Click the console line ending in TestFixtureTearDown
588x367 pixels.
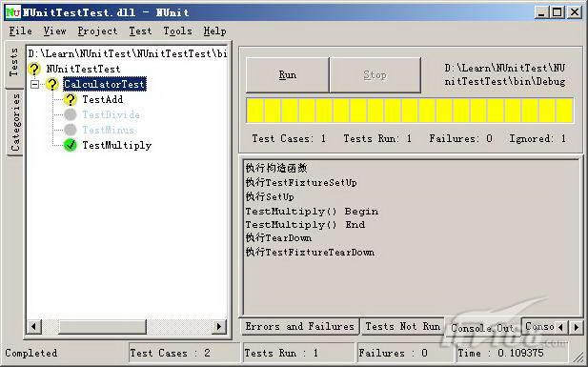(x=310, y=252)
